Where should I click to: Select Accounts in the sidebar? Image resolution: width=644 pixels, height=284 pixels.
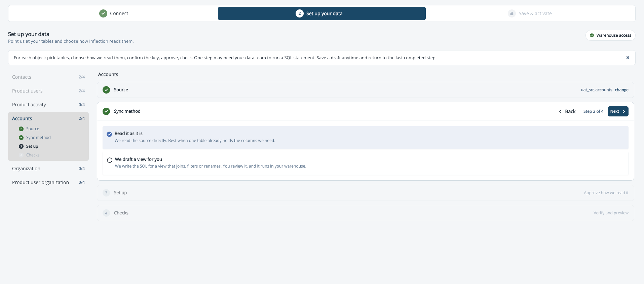[48, 118]
